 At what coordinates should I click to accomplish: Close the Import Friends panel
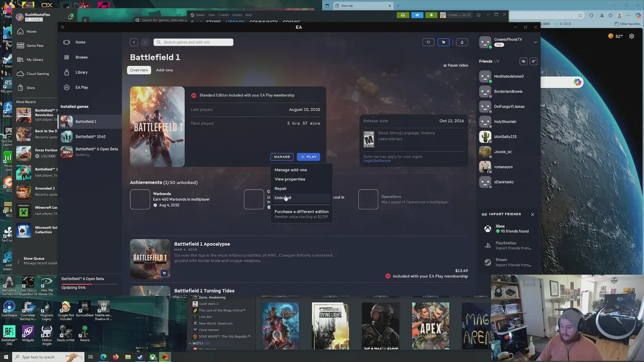click(x=532, y=214)
